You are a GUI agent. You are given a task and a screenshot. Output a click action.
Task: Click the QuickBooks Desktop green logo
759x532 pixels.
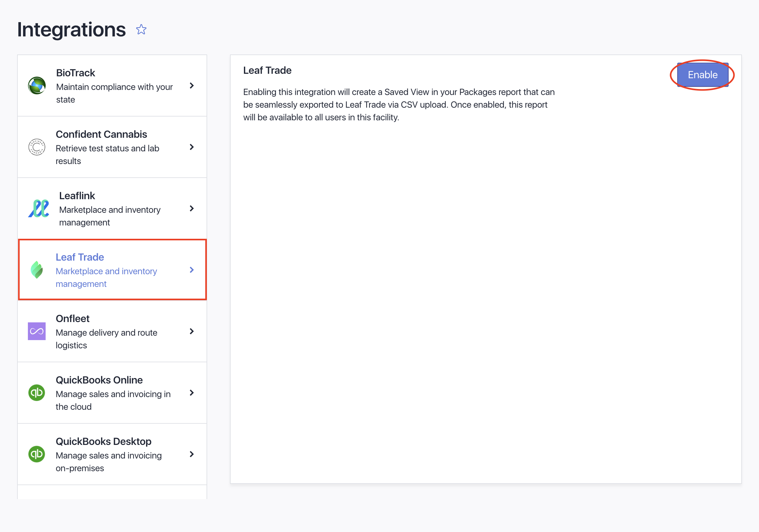[x=37, y=454]
